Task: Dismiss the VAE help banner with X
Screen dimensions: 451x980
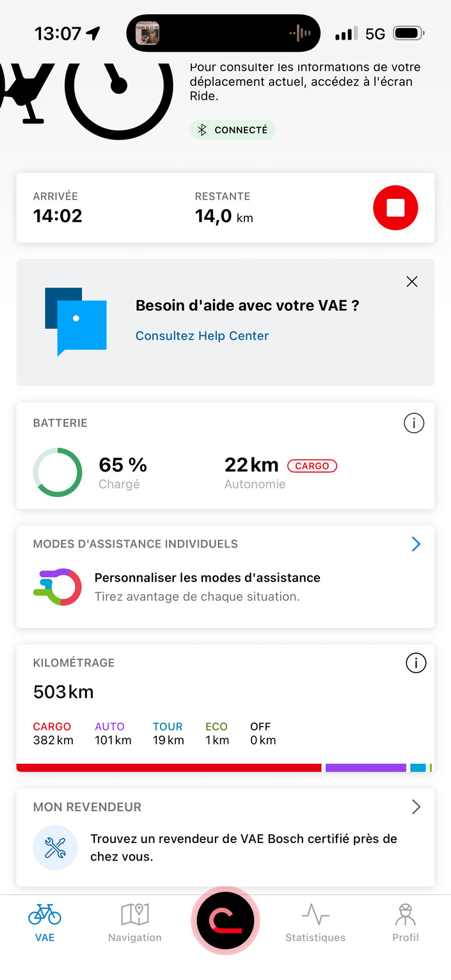Action: coord(411,281)
